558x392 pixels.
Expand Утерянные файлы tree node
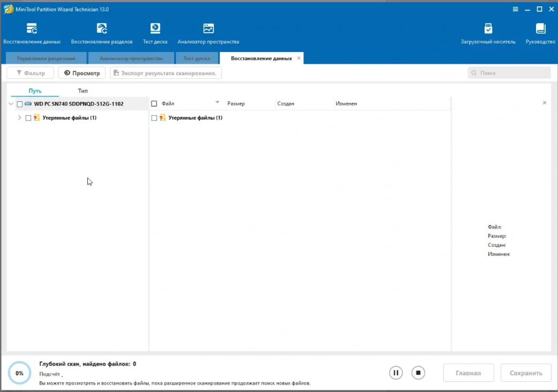coord(20,117)
